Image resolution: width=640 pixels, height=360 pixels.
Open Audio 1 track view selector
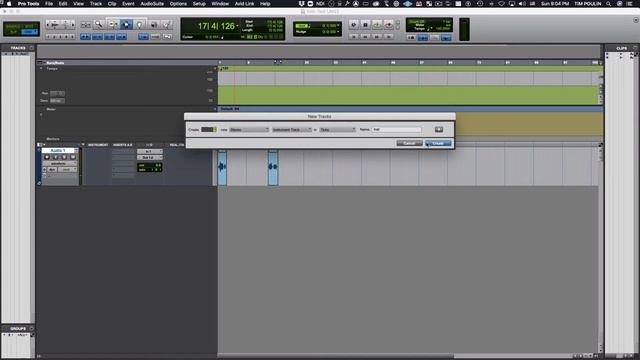tap(59, 164)
